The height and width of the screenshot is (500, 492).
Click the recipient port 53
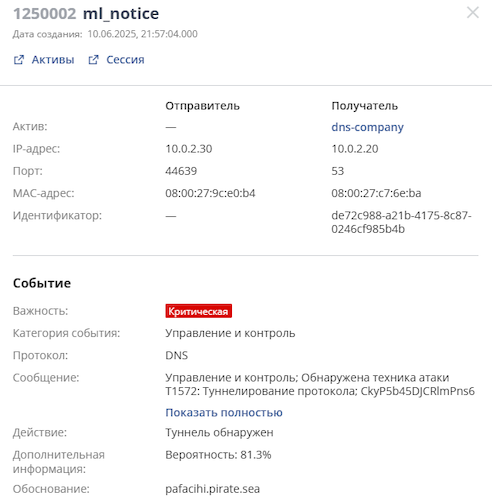click(x=338, y=171)
